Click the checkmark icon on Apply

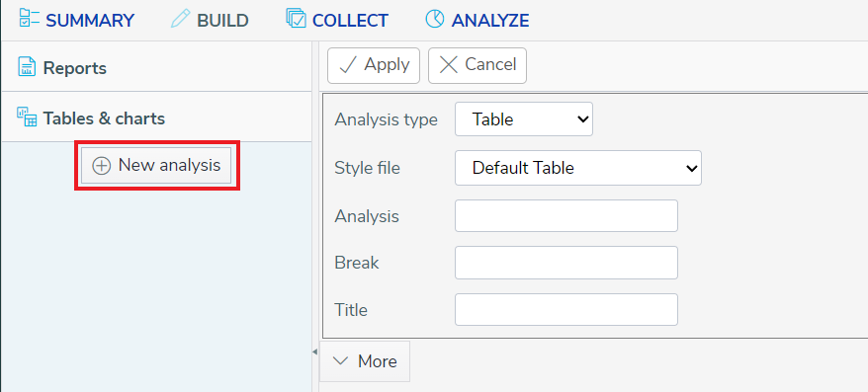coord(348,65)
